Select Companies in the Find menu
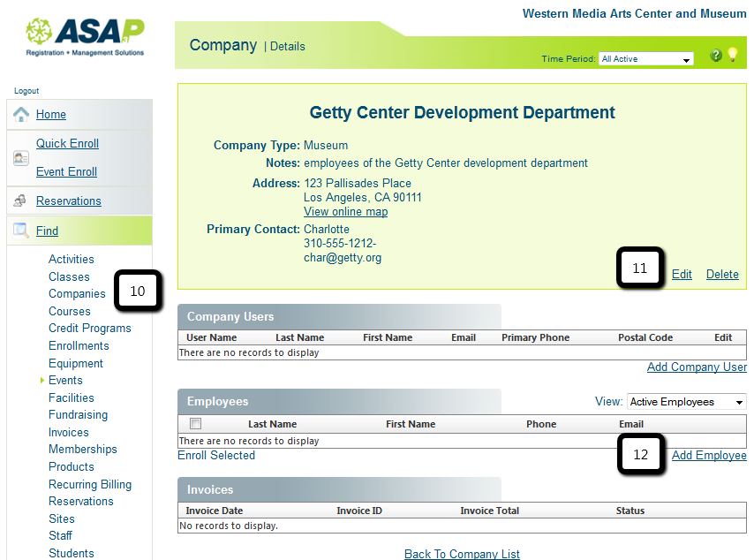This screenshot has height=560, width=754. click(77, 293)
